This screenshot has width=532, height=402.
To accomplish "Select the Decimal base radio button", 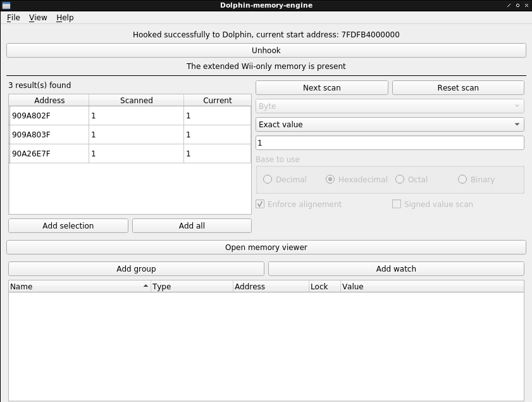I will 285,179.
